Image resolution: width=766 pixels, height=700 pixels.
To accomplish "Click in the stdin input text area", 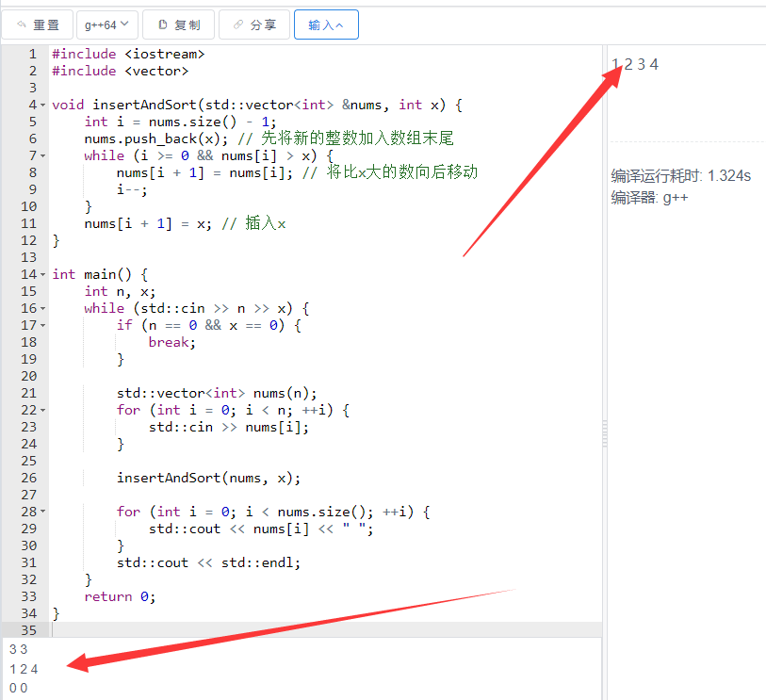I will 302,669.
